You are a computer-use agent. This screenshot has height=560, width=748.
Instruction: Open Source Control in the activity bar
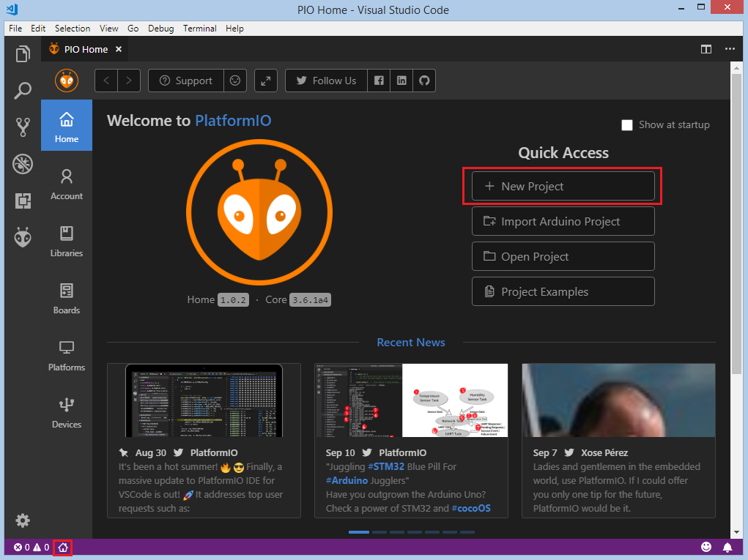[x=22, y=127]
